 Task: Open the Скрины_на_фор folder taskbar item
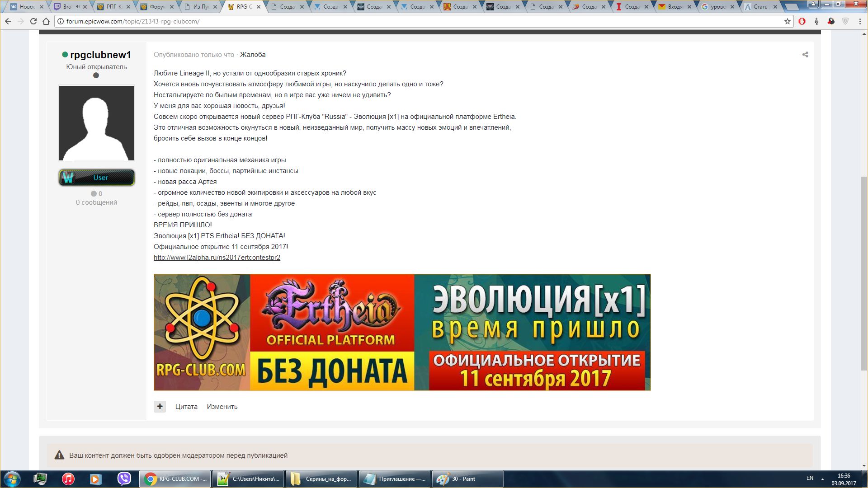(x=321, y=479)
